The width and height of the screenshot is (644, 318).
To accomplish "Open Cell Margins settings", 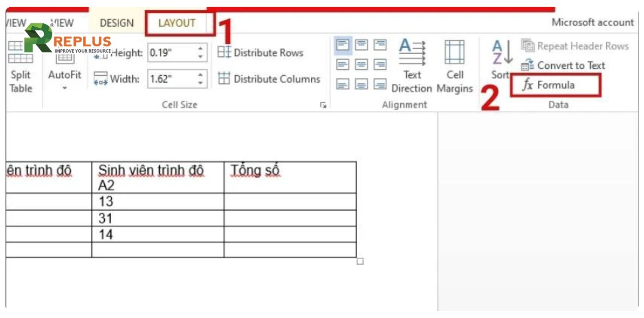I will click(x=455, y=66).
